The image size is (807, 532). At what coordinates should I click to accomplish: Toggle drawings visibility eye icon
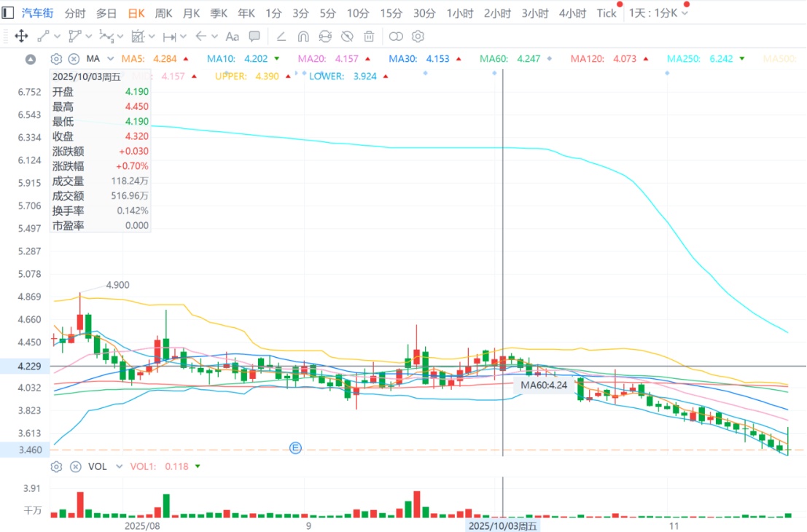click(348, 36)
